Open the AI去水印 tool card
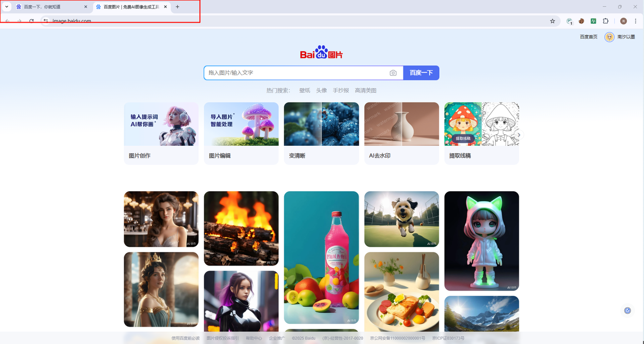 point(401,133)
